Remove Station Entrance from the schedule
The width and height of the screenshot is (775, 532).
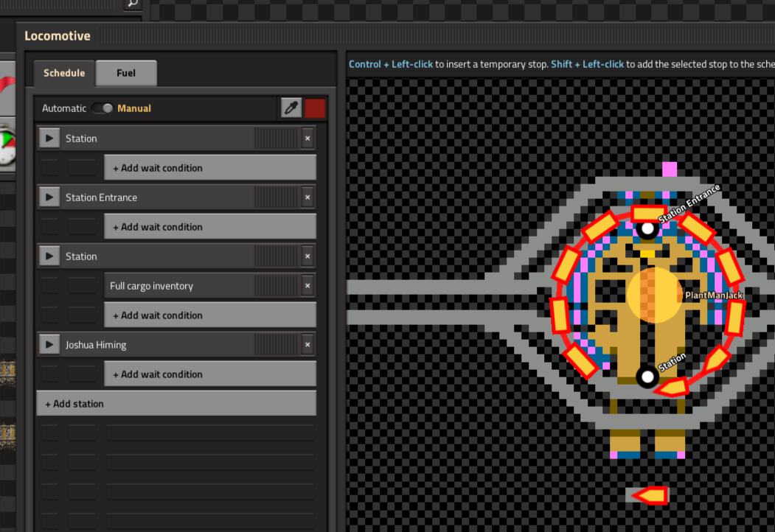pyautogui.click(x=307, y=197)
